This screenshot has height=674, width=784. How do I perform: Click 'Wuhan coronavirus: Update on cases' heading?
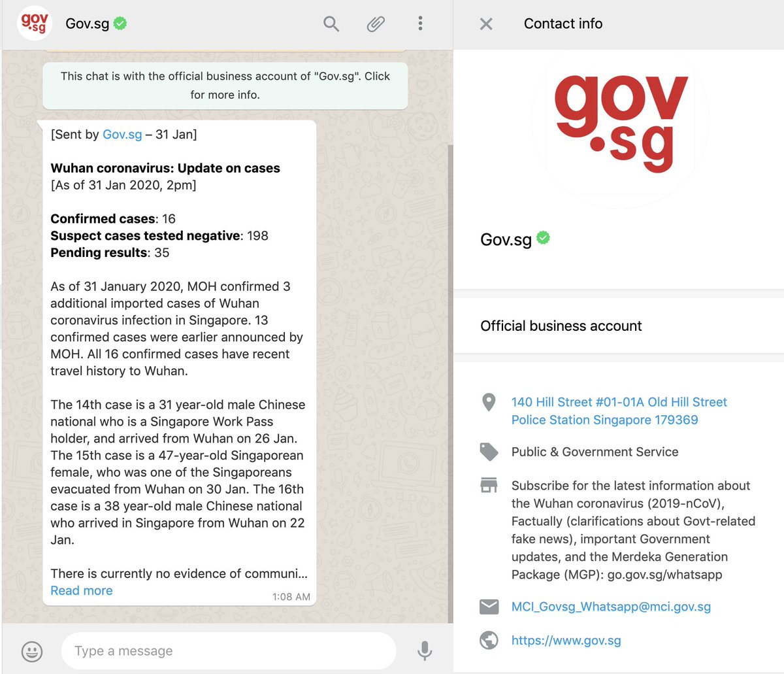click(165, 168)
